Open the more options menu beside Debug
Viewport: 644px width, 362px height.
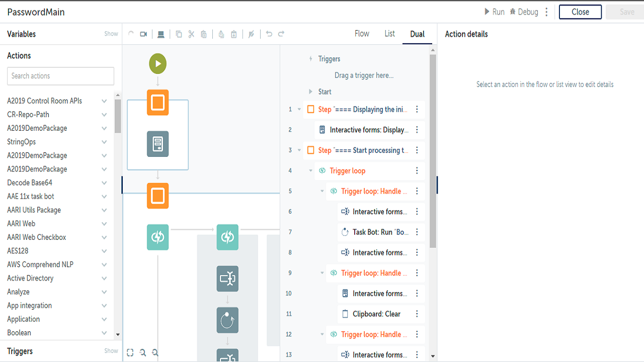(x=547, y=12)
